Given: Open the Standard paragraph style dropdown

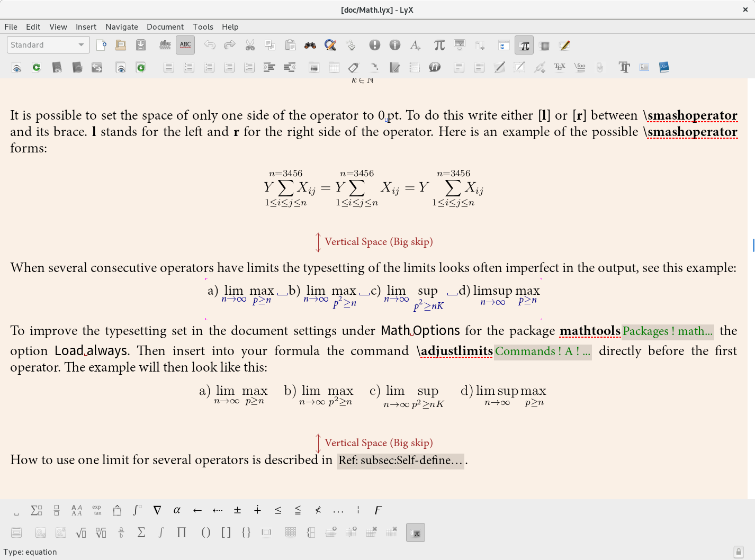Looking at the screenshot, I should (x=48, y=45).
